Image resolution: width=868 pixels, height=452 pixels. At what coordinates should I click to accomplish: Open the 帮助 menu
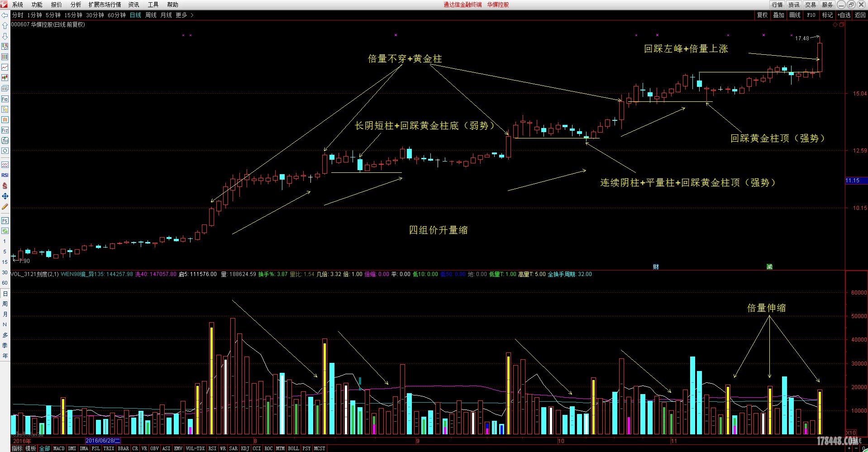pos(173,5)
